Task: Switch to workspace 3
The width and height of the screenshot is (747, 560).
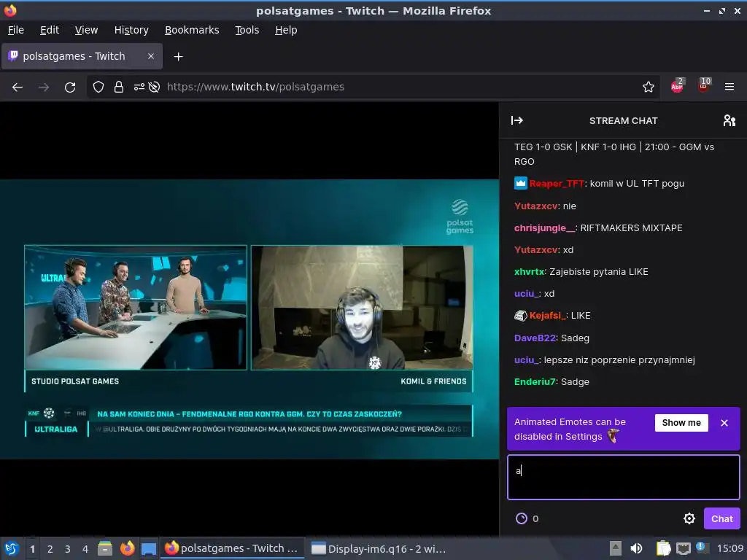Action: pyautogui.click(x=67, y=549)
